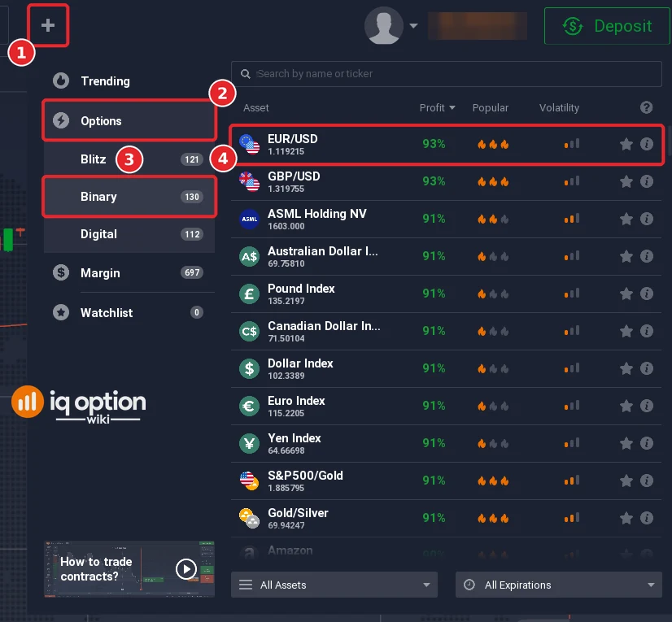
Task: Click the search by name field
Action: 446,74
